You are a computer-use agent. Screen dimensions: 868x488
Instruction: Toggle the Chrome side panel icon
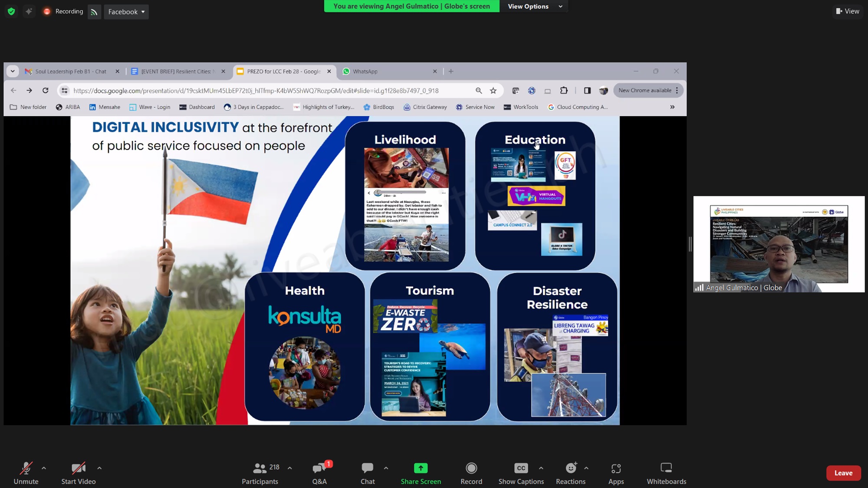[x=587, y=91]
